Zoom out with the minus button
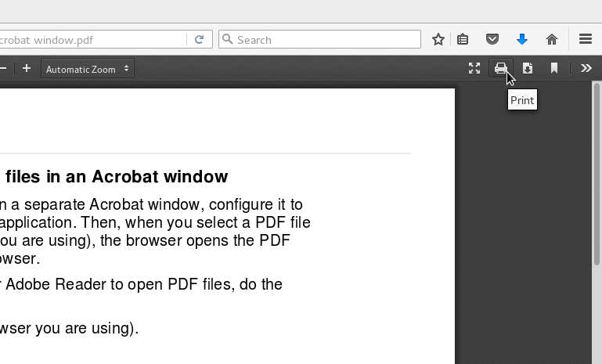602x364 pixels. pyautogui.click(x=4, y=69)
